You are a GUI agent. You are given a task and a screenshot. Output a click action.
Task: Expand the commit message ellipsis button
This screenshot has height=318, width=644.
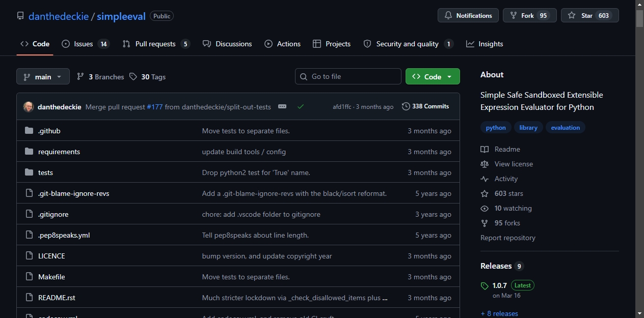(282, 107)
